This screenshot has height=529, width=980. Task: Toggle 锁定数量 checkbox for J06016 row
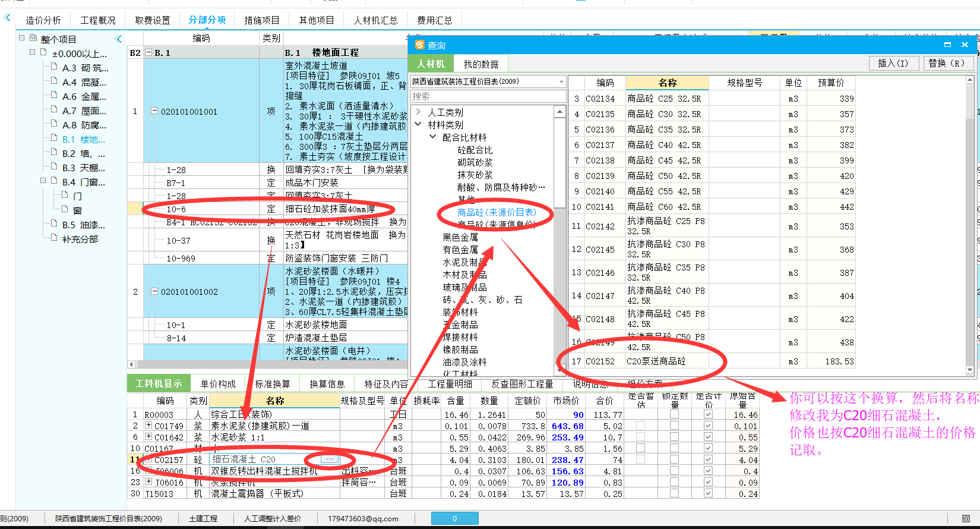click(674, 481)
